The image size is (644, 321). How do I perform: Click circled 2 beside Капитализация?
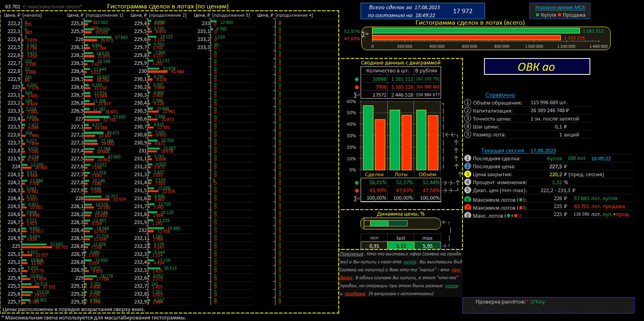(467, 111)
